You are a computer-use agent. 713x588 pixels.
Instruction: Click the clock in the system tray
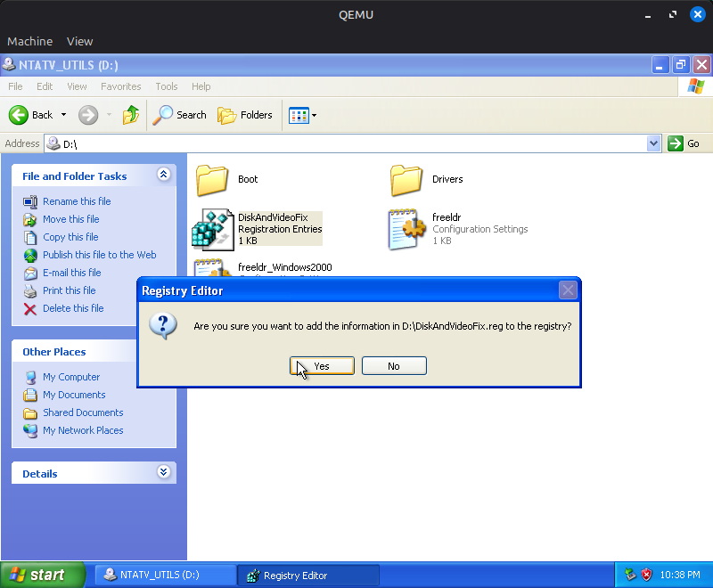679,574
